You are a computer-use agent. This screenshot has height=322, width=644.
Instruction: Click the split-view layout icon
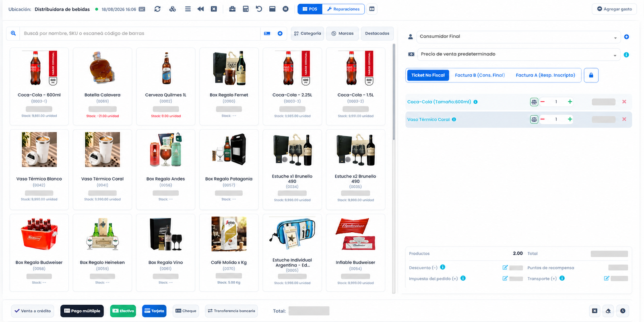(x=372, y=9)
